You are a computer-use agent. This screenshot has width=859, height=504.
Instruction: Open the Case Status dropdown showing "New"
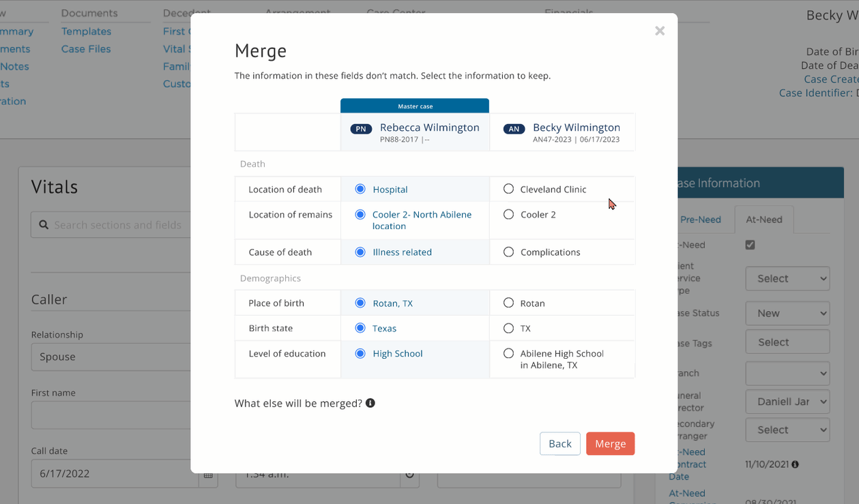click(x=787, y=313)
